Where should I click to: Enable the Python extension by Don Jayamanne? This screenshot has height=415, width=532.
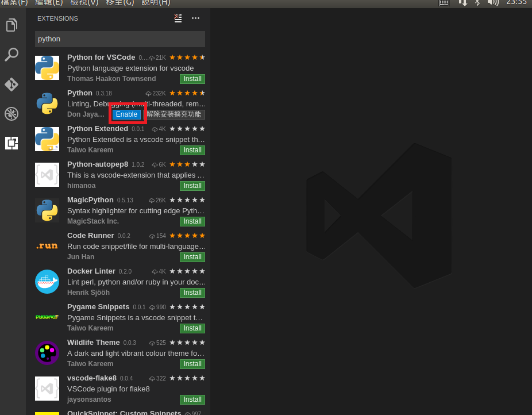coord(126,114)
